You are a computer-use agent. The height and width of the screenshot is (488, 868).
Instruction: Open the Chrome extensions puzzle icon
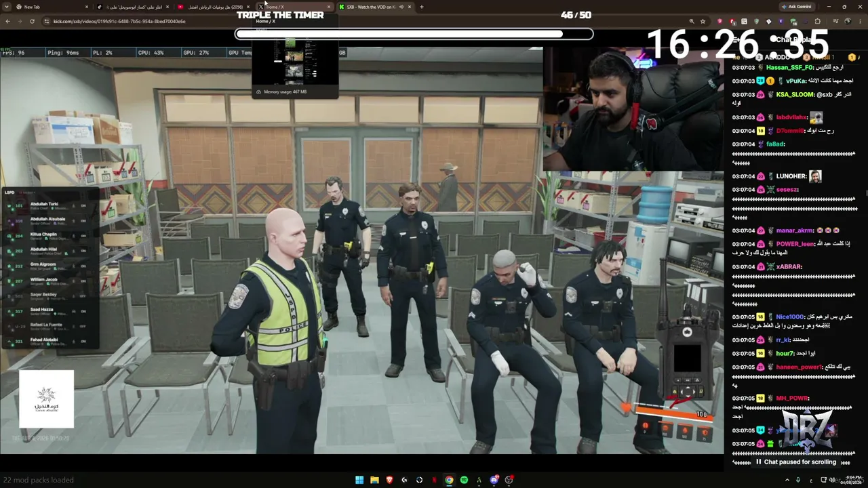click(818, 21)
